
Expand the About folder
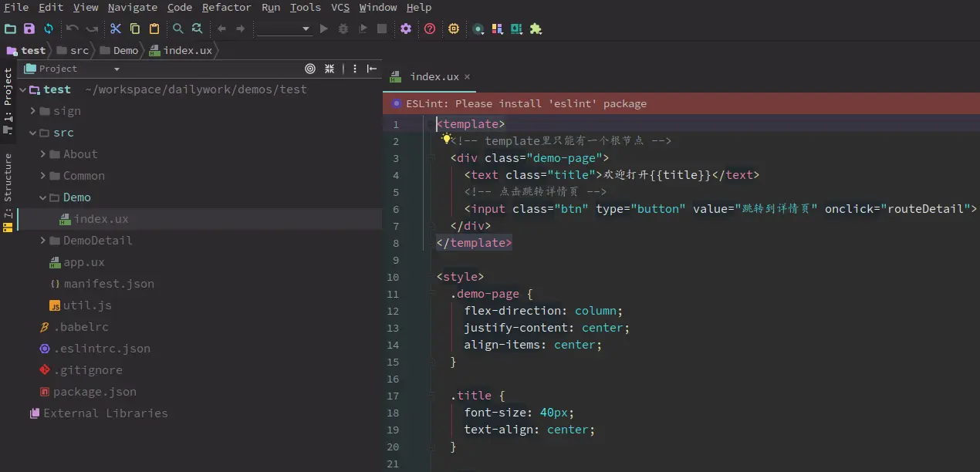[x=43, y=154]
